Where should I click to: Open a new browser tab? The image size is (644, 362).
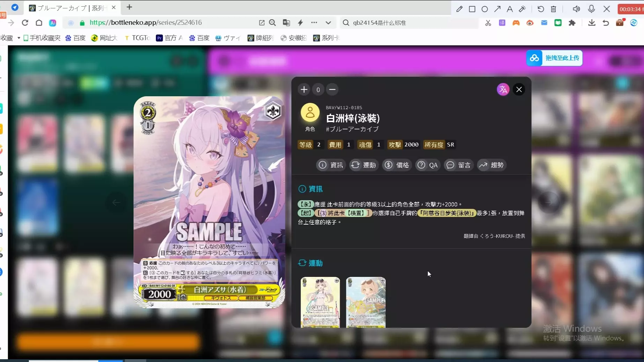click(129, 7)
